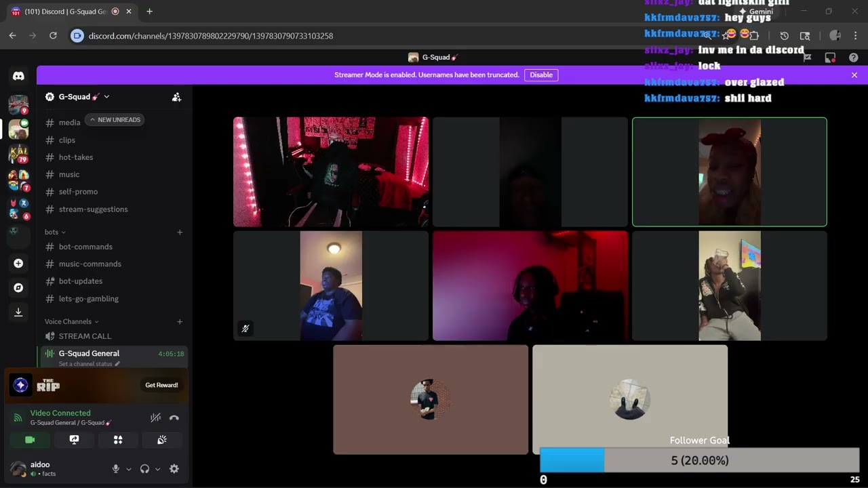Screen dimensions: 868x488
Task: Deafen with headphones icon in user panel
Action: tap(144, 468)
